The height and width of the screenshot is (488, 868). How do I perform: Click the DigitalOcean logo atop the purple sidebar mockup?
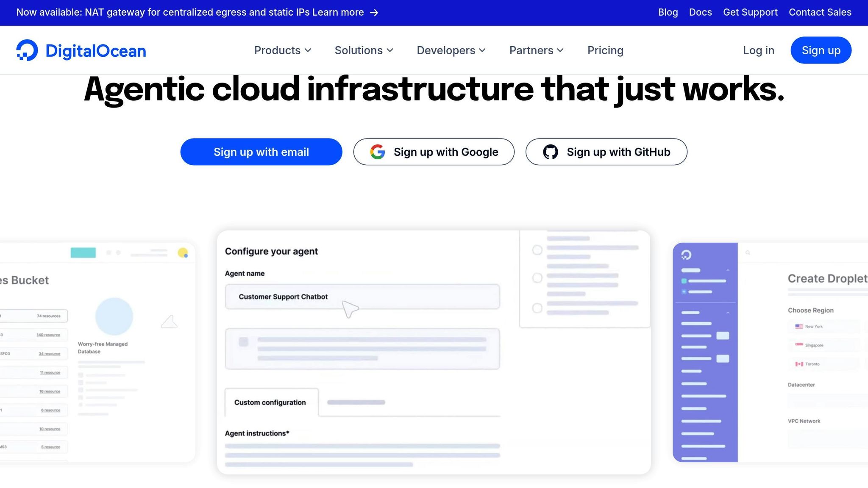687,255
